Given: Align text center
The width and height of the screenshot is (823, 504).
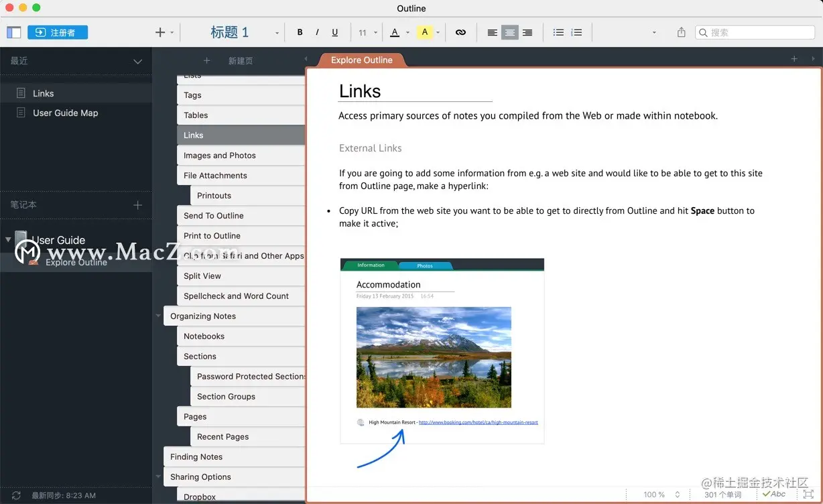Looking at the screenshot, I should (510, 32).
